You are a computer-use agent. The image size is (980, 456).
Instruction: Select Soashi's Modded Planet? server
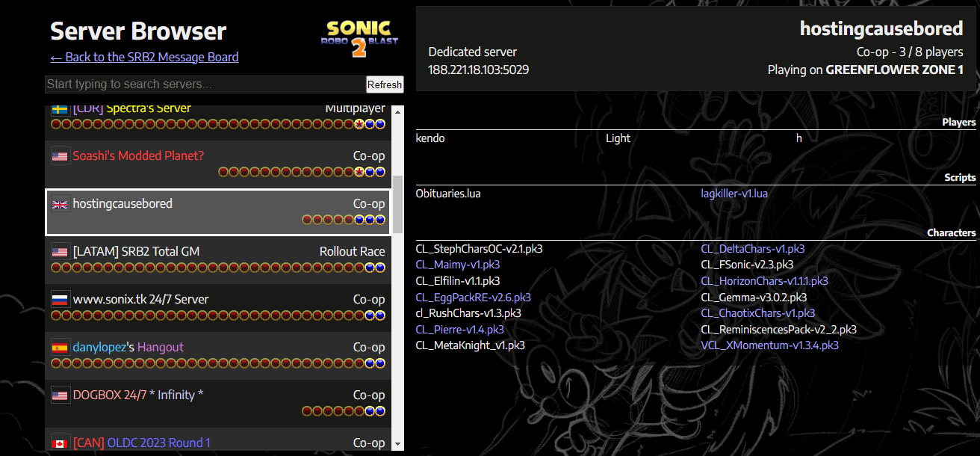[218, 164]
